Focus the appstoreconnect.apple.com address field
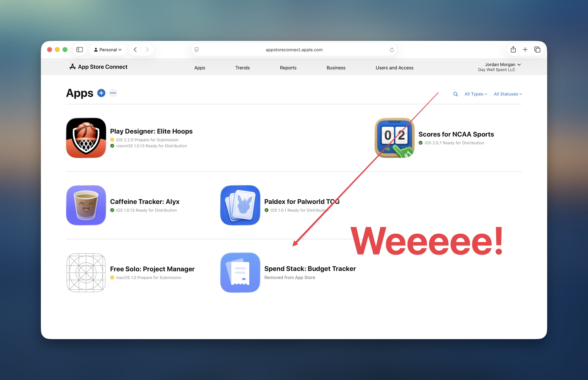 [294, 50]
